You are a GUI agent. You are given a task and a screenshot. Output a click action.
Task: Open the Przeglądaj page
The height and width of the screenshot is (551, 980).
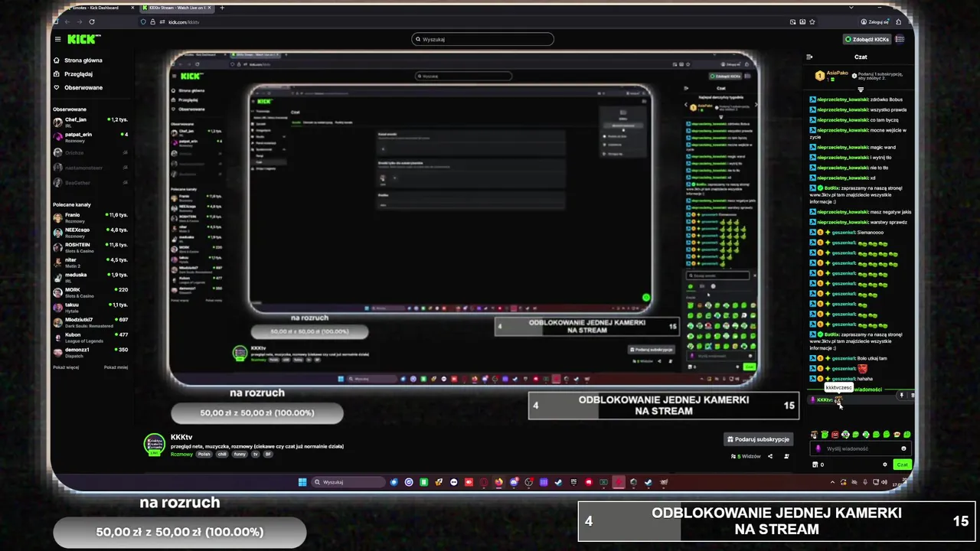coord(73,73)
